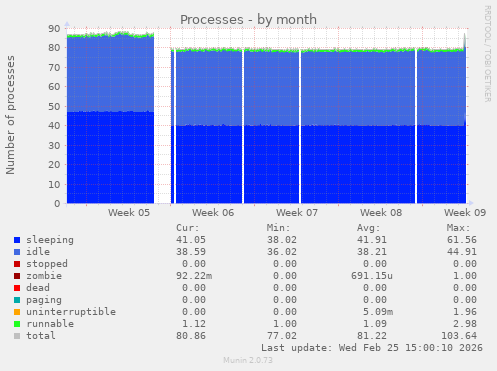497x371 pixels.
Task: Click zombie average value 691.15u
Action: click(372, 276)
